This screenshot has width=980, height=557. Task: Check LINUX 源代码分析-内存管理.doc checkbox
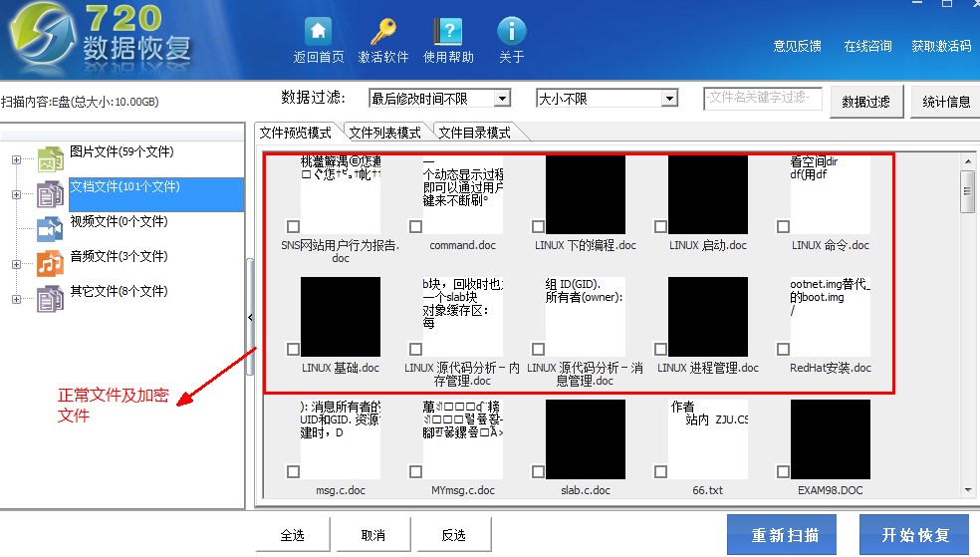(415, 349)
